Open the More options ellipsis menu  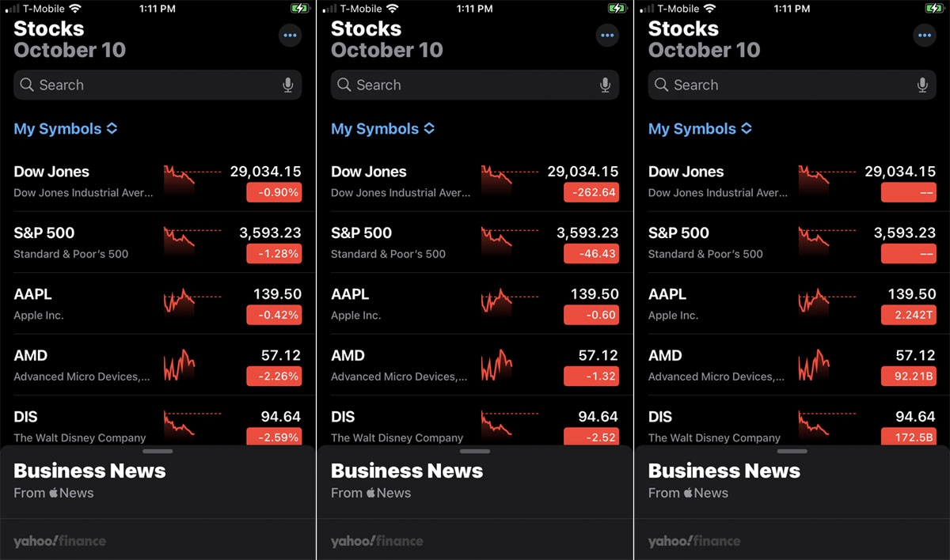click(290, 35)
